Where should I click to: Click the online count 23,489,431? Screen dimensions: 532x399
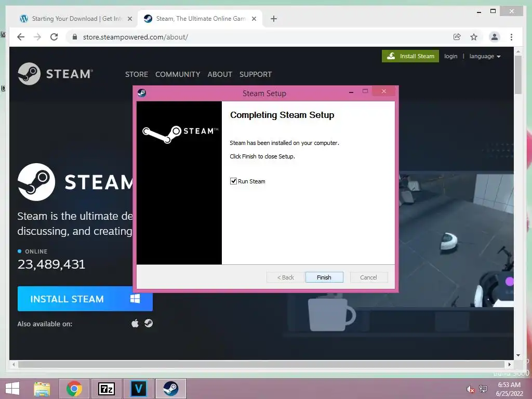[x=51, y=264]
